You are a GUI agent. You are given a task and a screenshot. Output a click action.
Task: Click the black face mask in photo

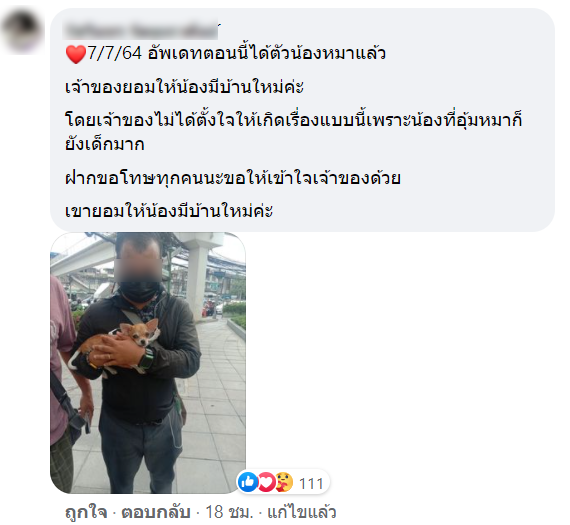139,291
